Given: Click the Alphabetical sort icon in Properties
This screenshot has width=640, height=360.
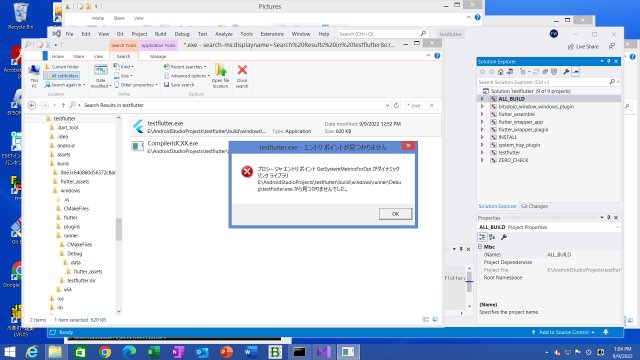Looking at the screenshot, I should point(492,237).
